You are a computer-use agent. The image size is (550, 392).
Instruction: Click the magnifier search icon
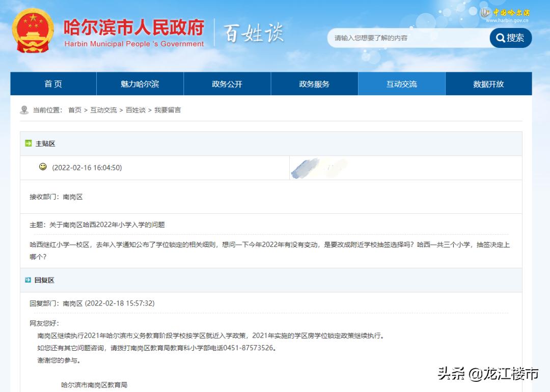point(501,38)
